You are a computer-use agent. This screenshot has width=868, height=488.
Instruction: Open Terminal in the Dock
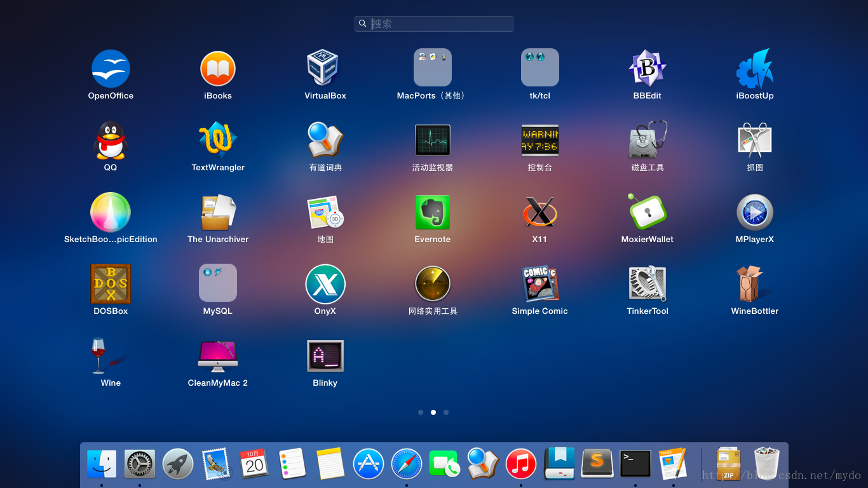635,464
